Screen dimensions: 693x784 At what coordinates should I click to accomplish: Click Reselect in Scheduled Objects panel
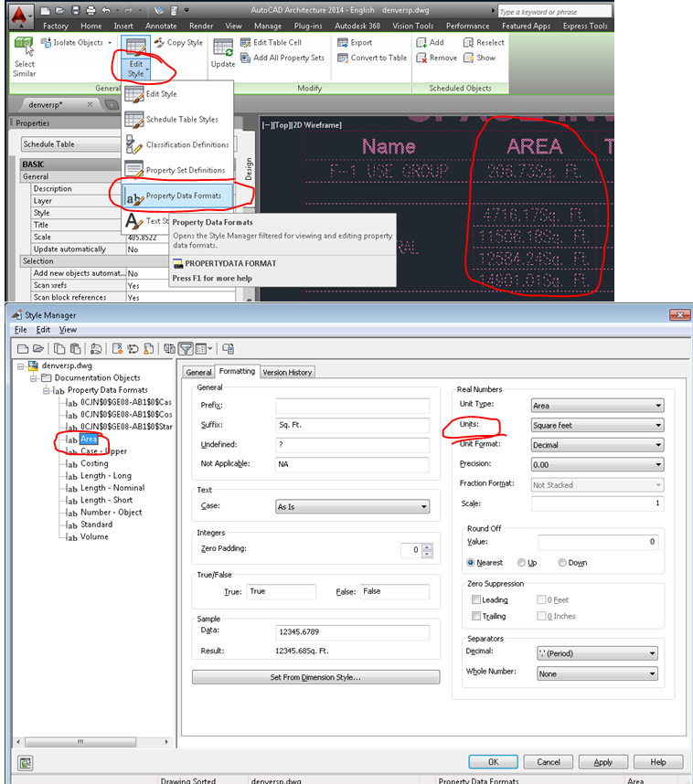coord(484,43)
